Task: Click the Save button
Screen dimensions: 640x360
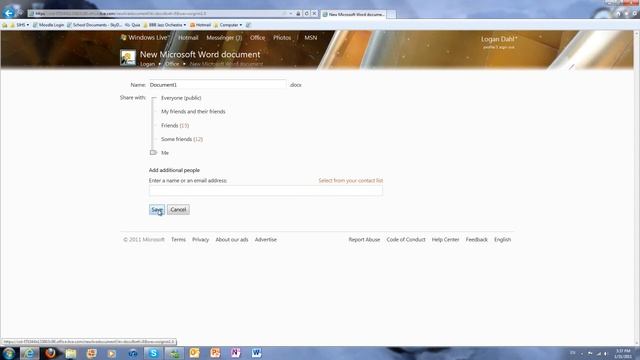Action: pos(157,209)
